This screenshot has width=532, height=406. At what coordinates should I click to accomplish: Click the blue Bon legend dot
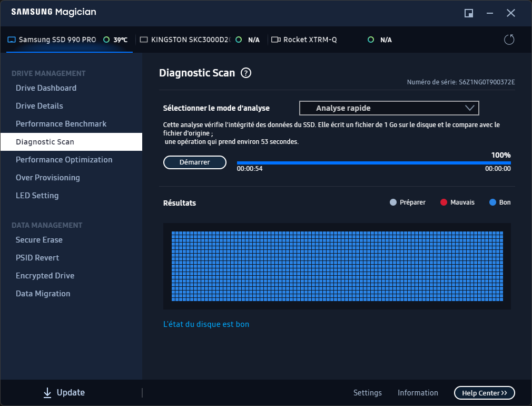[x=492, y=202]
